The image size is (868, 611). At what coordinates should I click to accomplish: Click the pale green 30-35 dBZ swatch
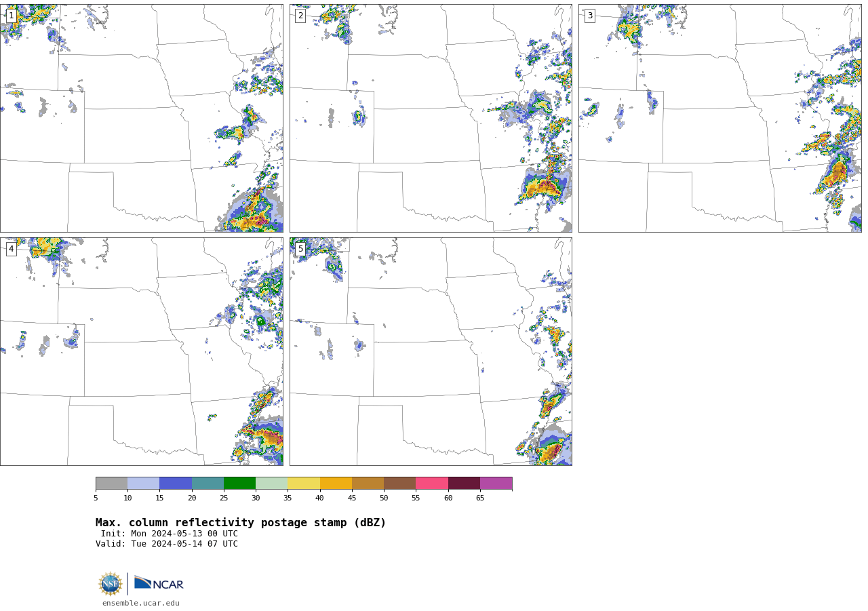272,483
